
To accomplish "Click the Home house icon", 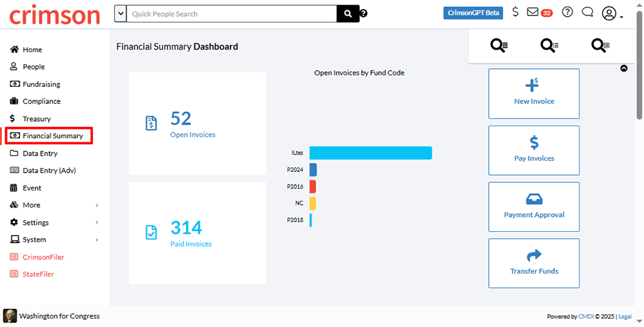I will point(14,49).
